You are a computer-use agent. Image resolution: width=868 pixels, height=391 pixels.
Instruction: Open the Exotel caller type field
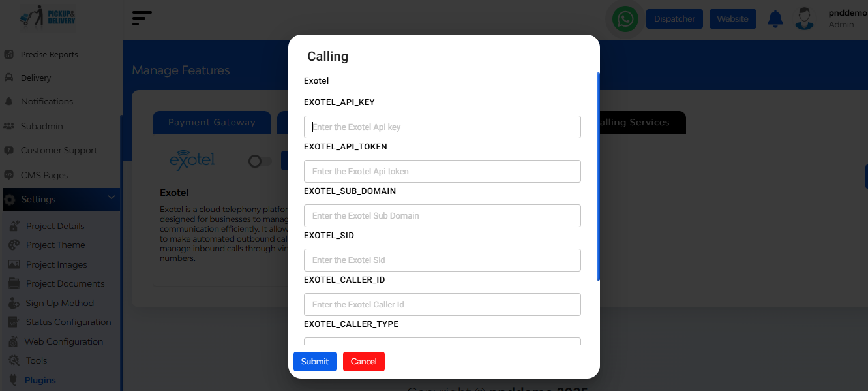pos(442,341)
